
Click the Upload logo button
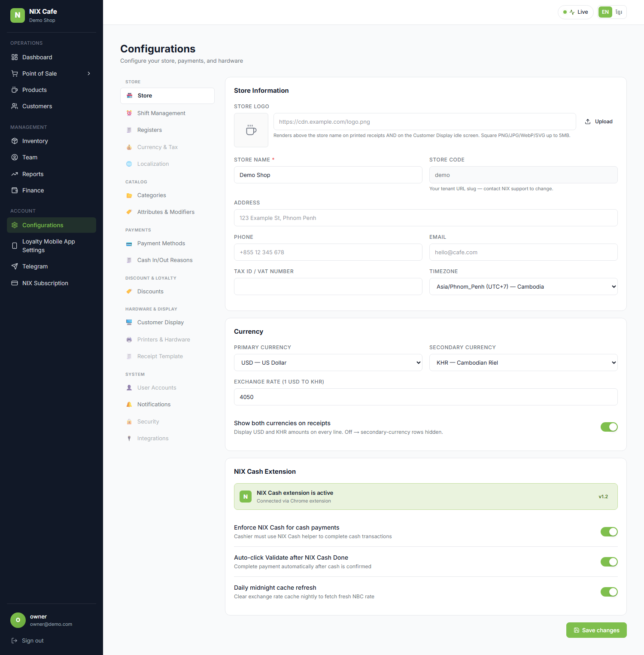coord(599,122)
